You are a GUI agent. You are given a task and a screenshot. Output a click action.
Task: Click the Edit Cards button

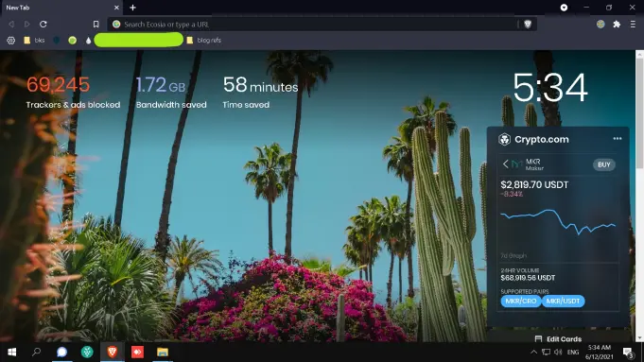pyautogui.click(x=558, y=339)
